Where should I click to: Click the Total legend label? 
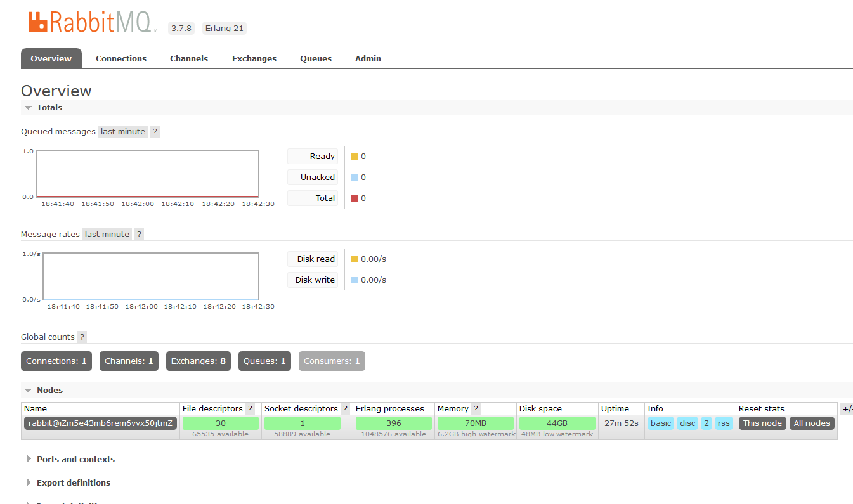point(313,198)
